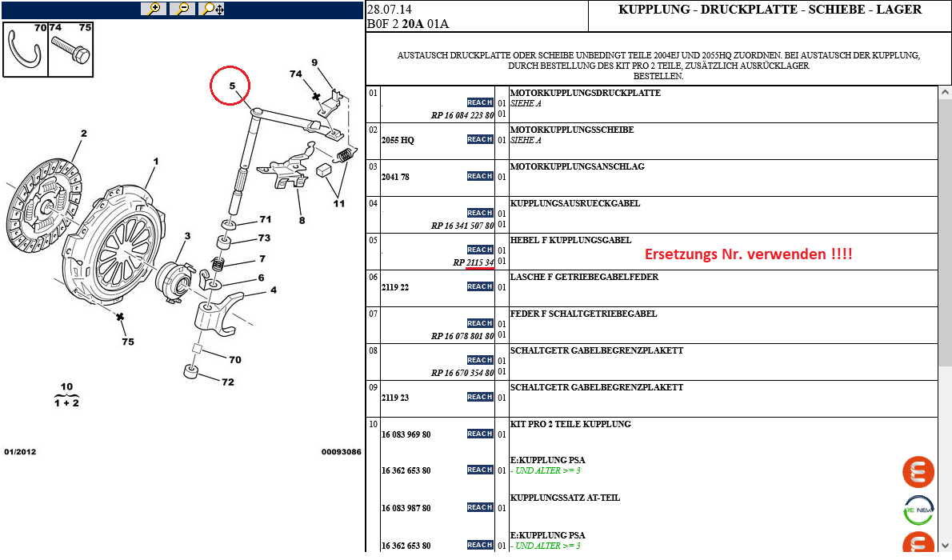Viewport: 952px width, 560px height.
Task: Select the circlip thumbnail numbered 70
Action: click(26, 49)
